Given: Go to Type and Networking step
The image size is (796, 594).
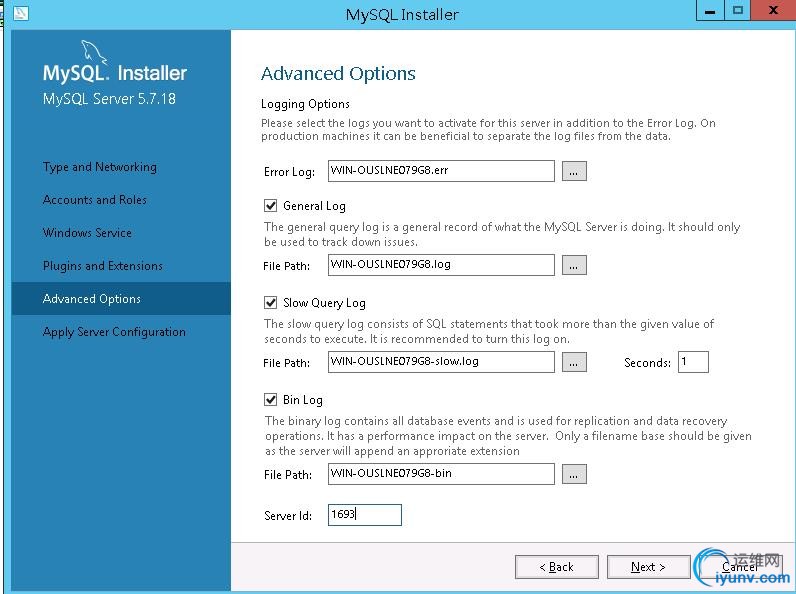Looking at the screenshot, I should pyautogui.click(x=100, y=167).
